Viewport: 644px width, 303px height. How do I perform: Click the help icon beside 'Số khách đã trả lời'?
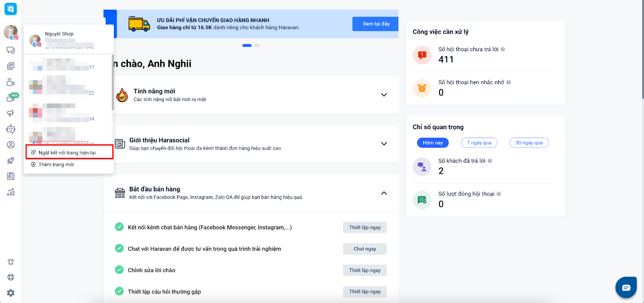(490, 161)
